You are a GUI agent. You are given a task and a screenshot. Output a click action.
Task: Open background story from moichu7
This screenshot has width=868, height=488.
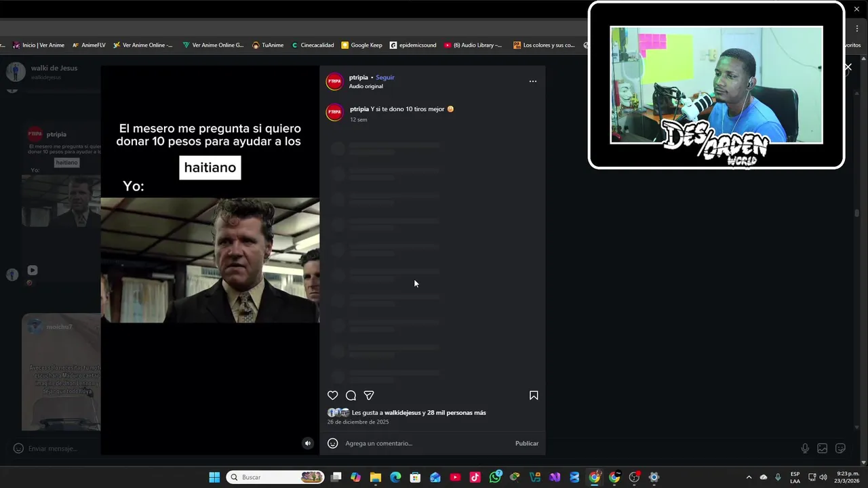coord(61,371)
